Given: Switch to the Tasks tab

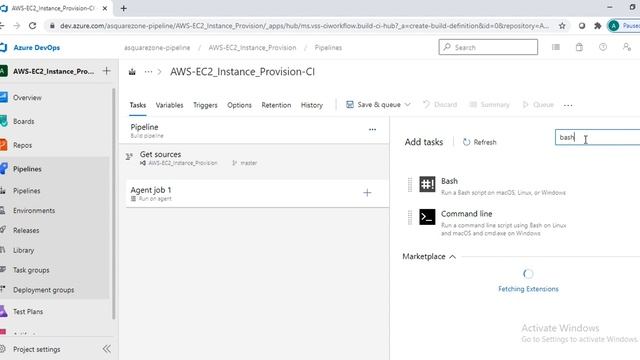Looking at the screenshot, I should (138, 105).
